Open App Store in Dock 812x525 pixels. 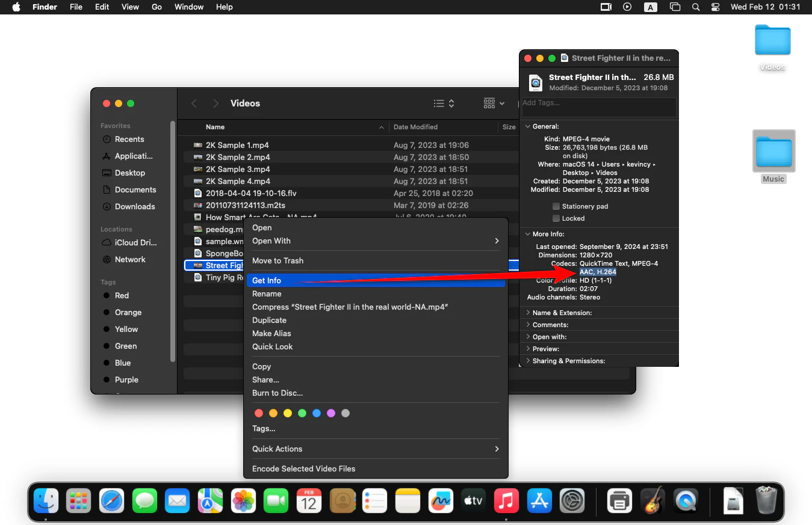[x=539, y=501]
